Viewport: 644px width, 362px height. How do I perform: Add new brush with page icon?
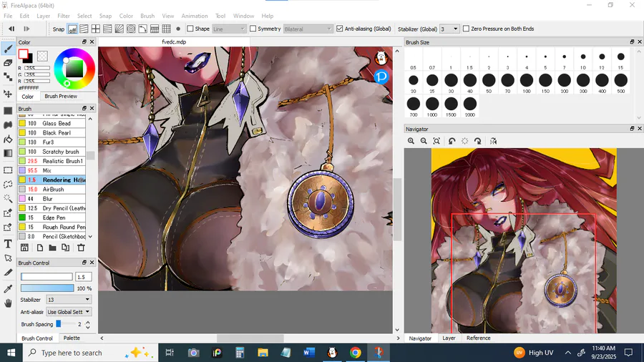point(40,248)
